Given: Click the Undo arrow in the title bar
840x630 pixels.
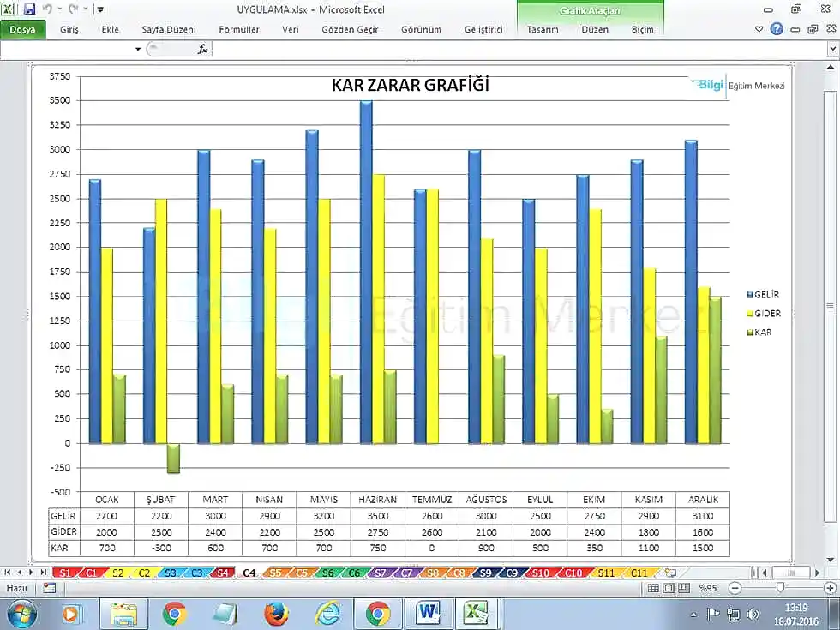Looking at the screenshot, I should coord(49,9).
